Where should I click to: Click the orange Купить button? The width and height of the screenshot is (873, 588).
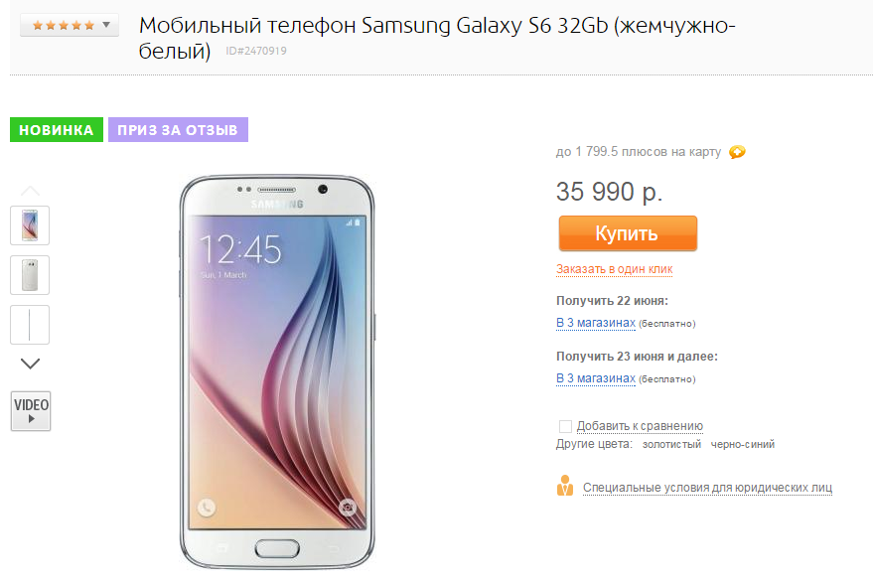click(x=628, y=233)
